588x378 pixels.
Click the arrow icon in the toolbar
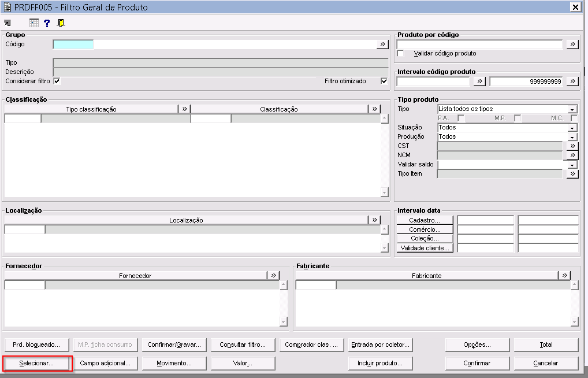click(x=7, y=23)
